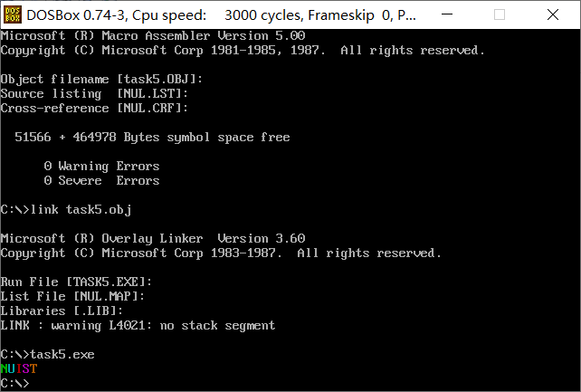Image resolution: width=581 pixels, height=392 pixels.
Task: Click the Object filename [task5.OBJ] prompt line
Action: coord(101,80)
